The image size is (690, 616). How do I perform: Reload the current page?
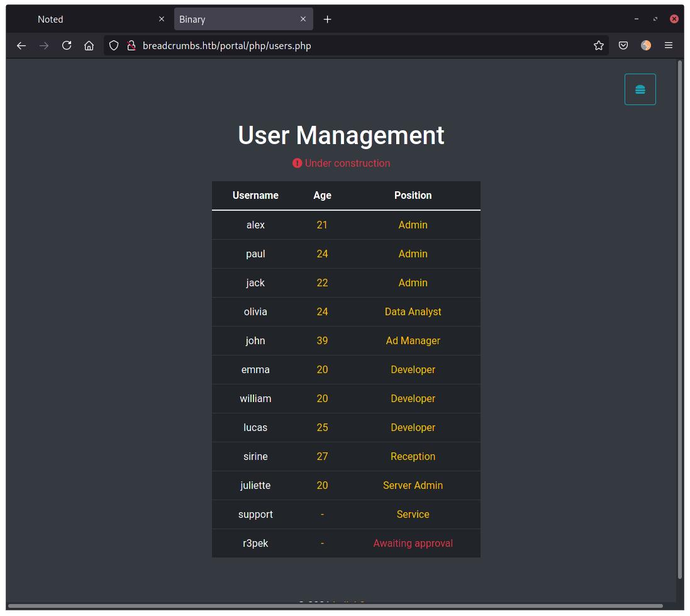tap(67, 45)
